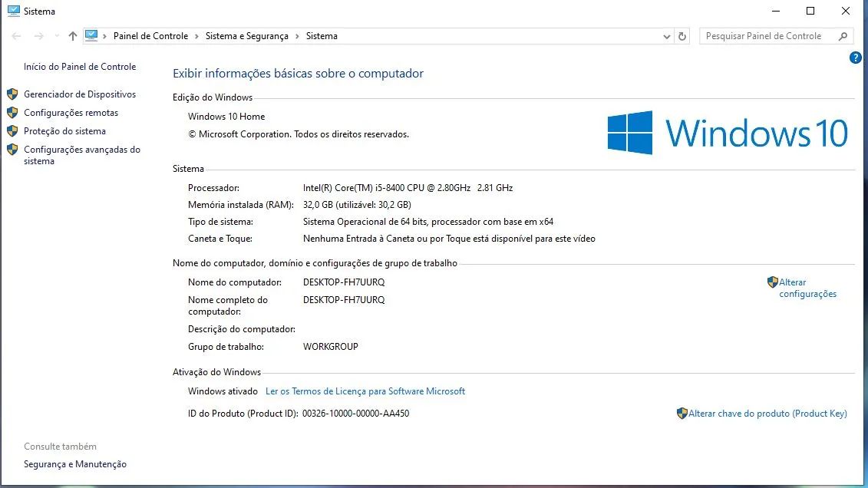Select Sistema breadcrumb in address bar
The width and height of the screenshot is (868, 488).
point(322,36)
